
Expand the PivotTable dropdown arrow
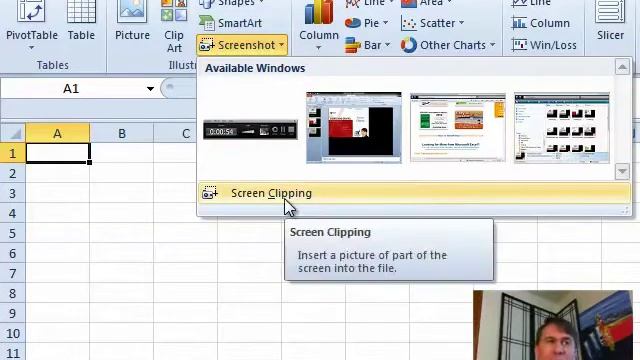[31, 48]
